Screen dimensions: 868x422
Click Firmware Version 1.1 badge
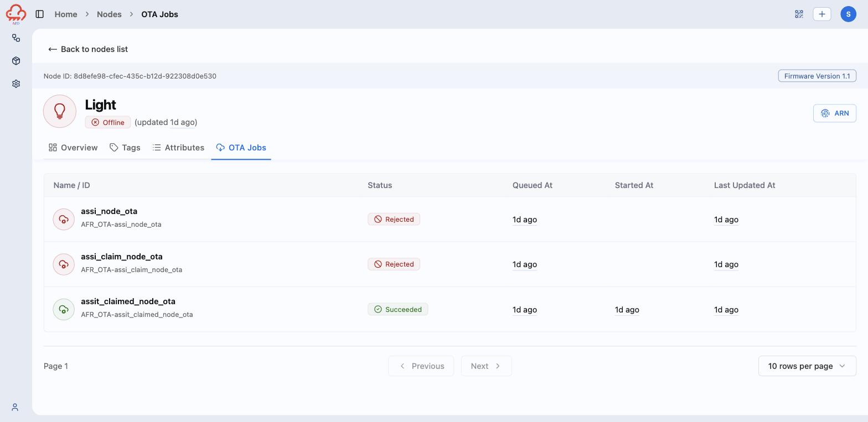coord(817,76)
